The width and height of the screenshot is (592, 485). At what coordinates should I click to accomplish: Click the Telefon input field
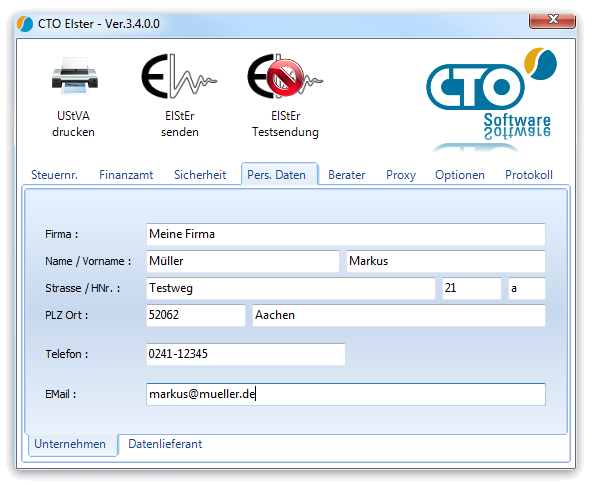click(x=245, y=354)
